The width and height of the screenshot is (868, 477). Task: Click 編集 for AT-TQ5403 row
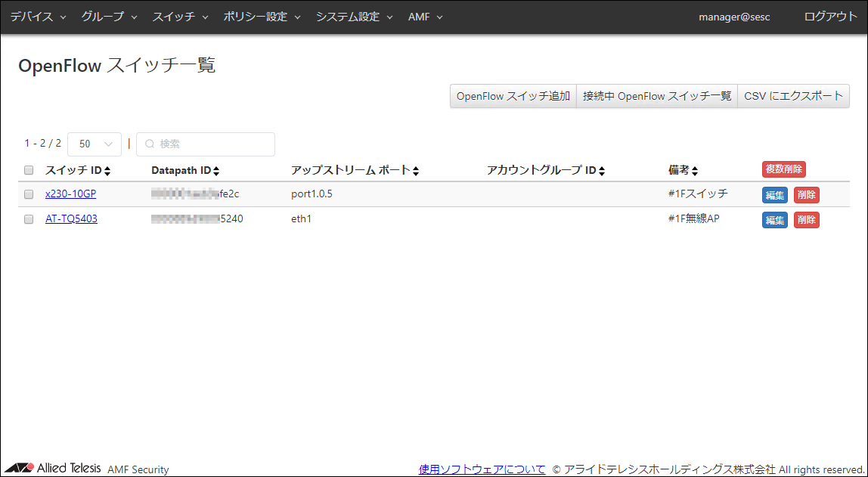(x=774, y=220)
